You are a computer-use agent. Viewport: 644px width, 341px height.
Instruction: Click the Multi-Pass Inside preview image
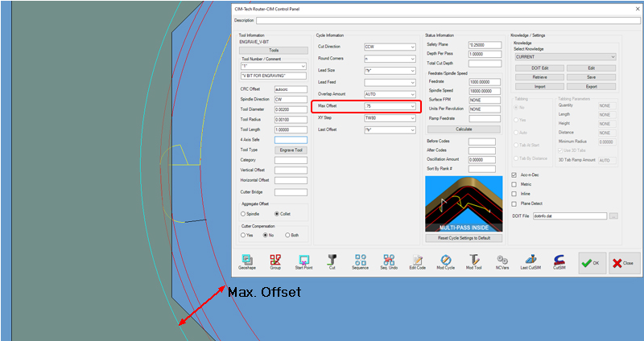[464, 204]
